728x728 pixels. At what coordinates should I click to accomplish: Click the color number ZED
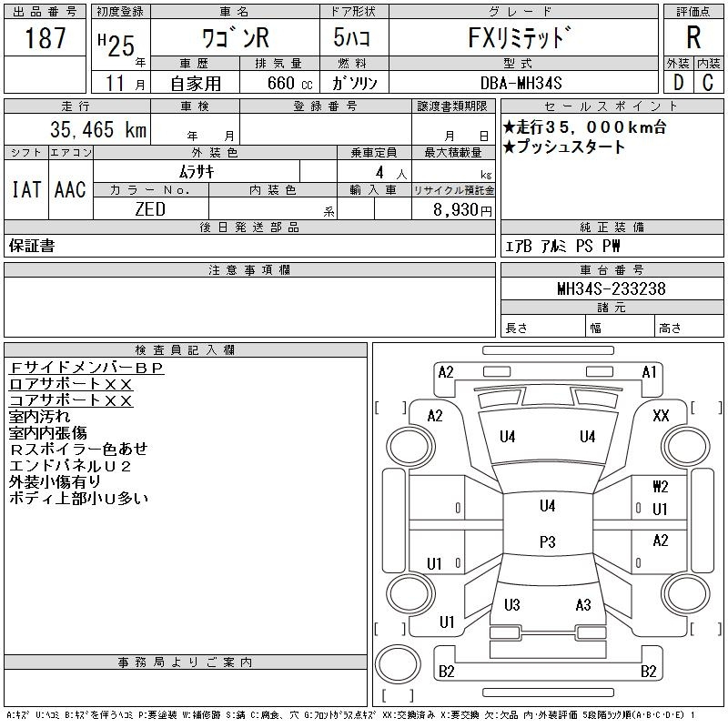click(x=150, y=209)
